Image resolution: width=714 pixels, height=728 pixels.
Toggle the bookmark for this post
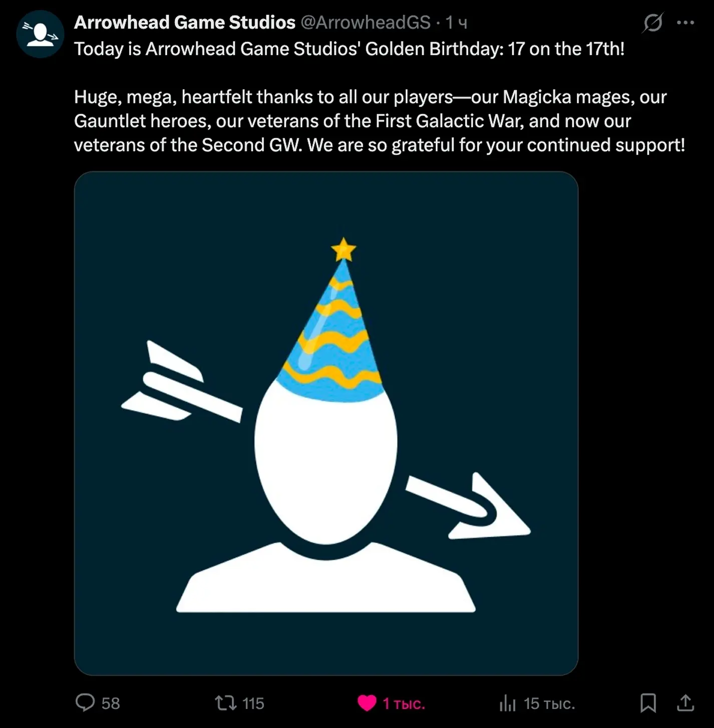click(x=648, y=702)
